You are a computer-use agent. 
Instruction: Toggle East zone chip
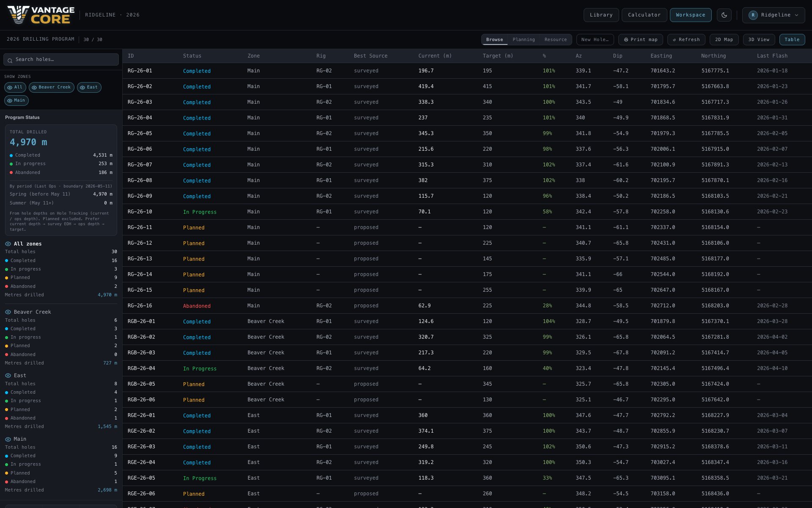click(x=89, y=87)
